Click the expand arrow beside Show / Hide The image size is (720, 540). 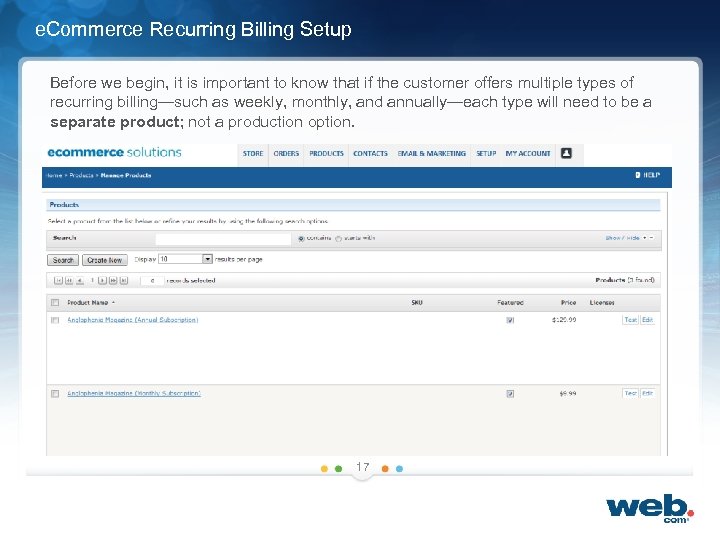[645, 238]
